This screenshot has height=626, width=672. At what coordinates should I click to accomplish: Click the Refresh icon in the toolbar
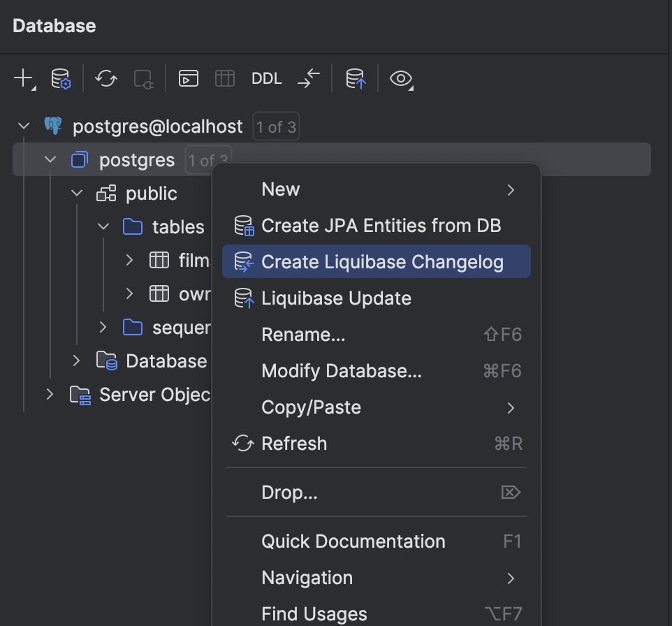tap(105, 79)
